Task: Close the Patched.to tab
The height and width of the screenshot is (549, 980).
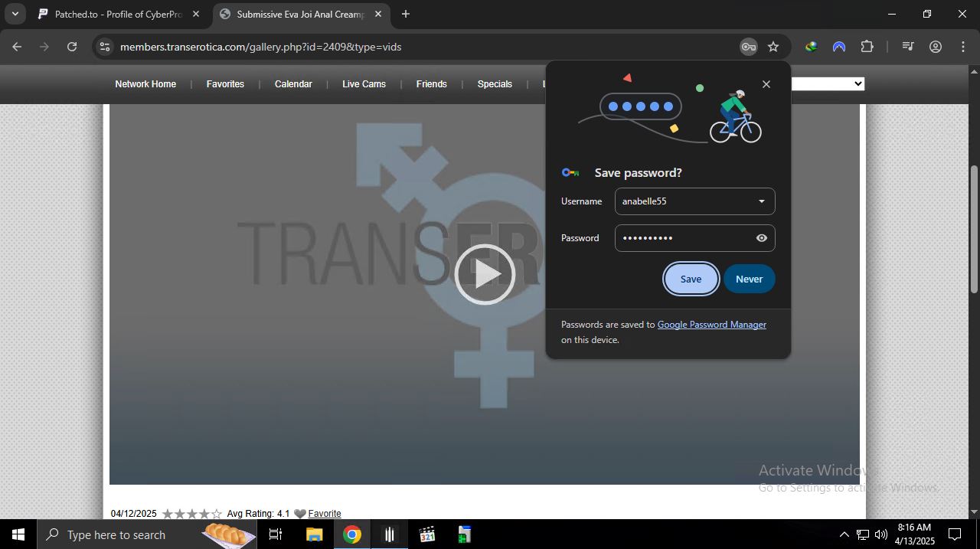Action: pos(195,14)
